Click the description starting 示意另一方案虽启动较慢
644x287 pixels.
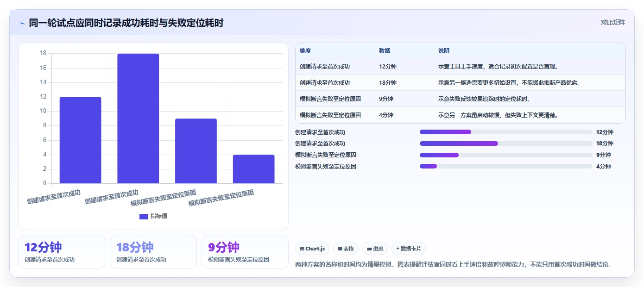(498, 115)
